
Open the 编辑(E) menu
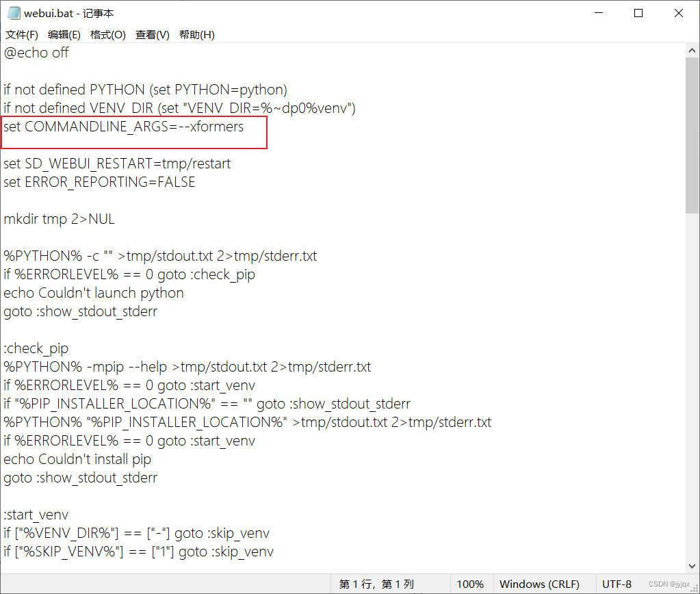pyautogui.click(x=64, y=35)
